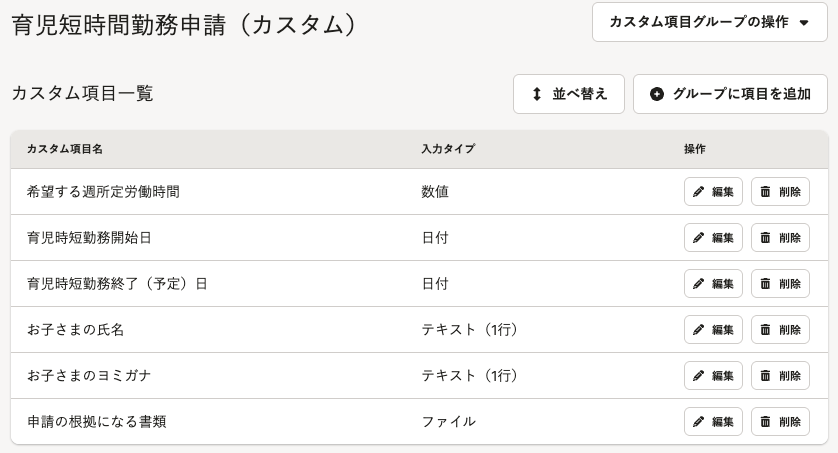838x453 pixels.
Task: Click 削除 for お子さまの氏名
Action: pyautogui.click(x=780, y=330)
